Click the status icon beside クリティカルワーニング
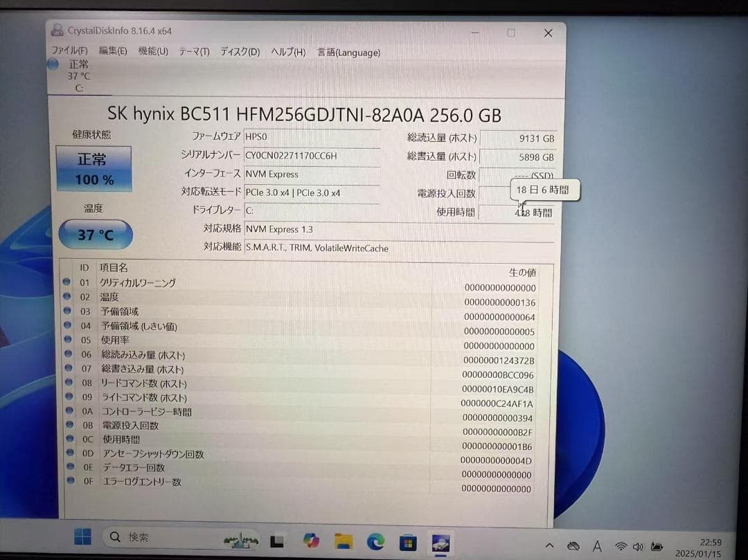The image size is (748, 560). pos(67,282)
